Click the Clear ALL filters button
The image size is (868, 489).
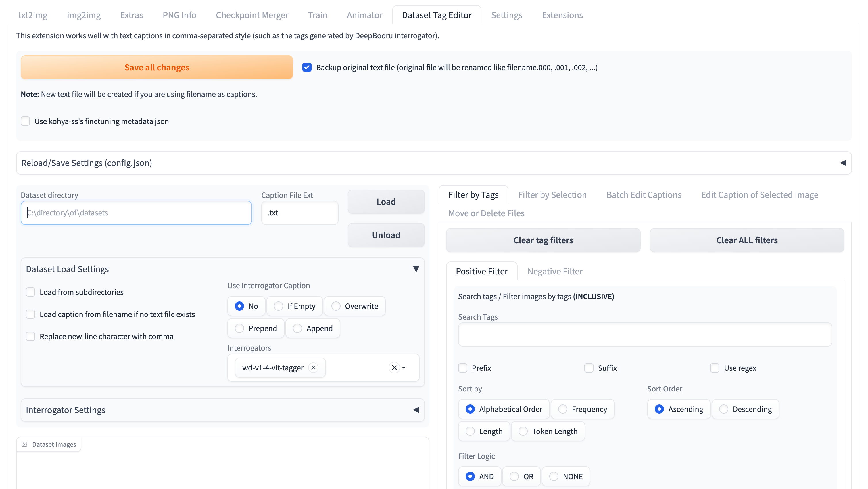747,240
